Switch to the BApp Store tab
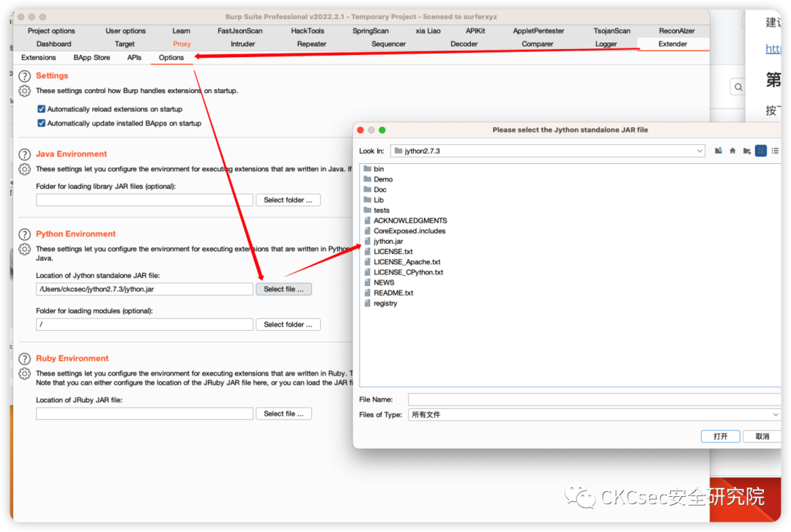Screen dimensions: 791x532 pyautogui.click(x=92, y=57)
